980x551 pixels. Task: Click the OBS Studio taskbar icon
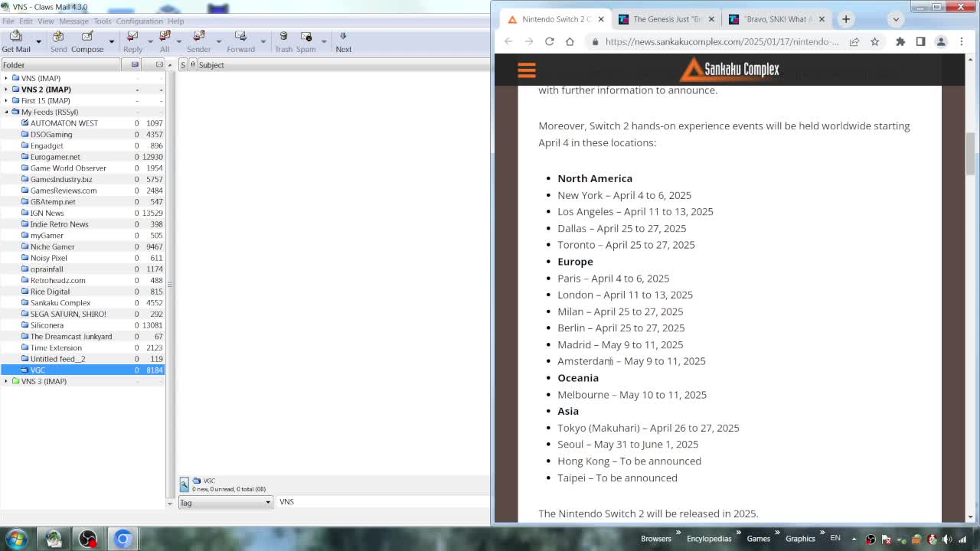click(88, 539)
